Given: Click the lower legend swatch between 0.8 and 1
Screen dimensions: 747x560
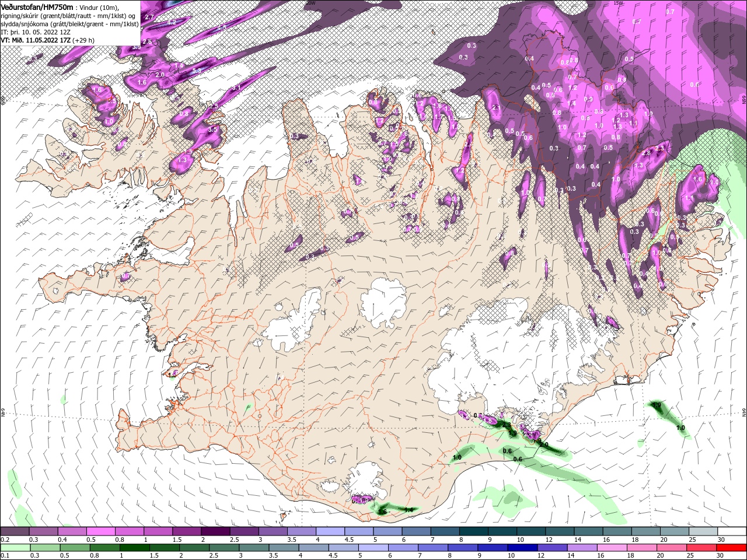Looking at the screenshot, I should click(x=105, y=547).
